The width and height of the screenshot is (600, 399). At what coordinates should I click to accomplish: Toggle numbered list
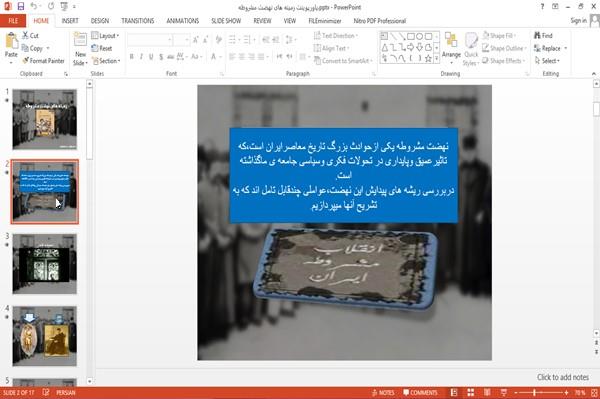(248, 39)
